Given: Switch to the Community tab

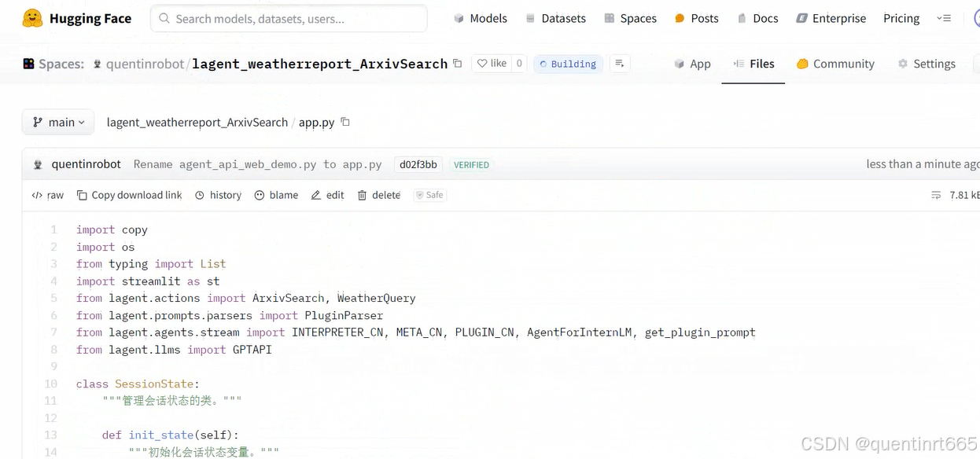Looking at the screenshot, I should tap(835, 64).
